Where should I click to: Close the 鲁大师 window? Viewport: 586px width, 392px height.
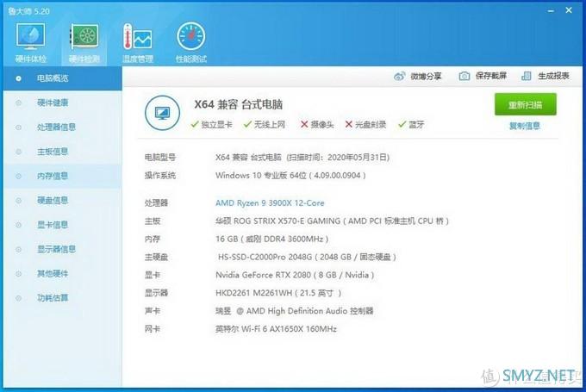click(x=569, y=10)
